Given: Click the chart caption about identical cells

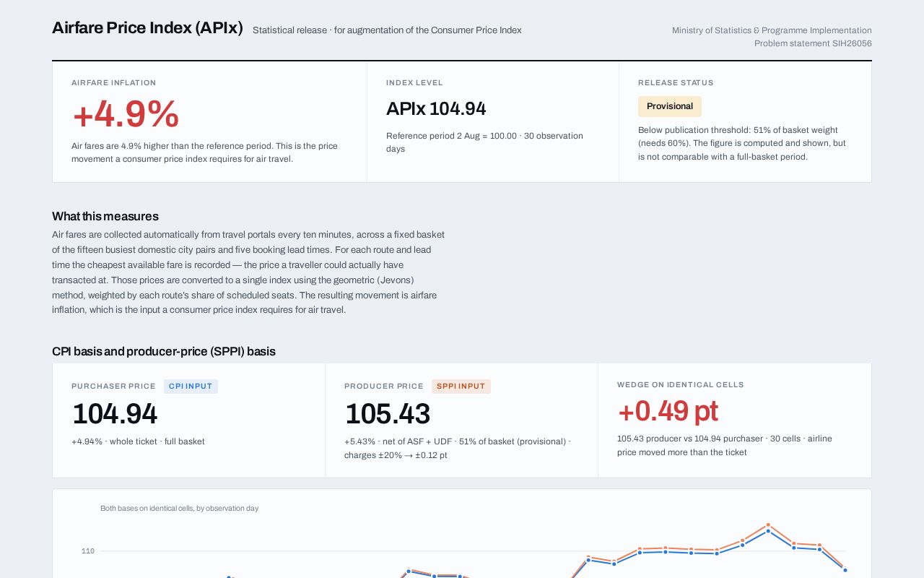Looking at the screenshot, I should click(179, 509).
